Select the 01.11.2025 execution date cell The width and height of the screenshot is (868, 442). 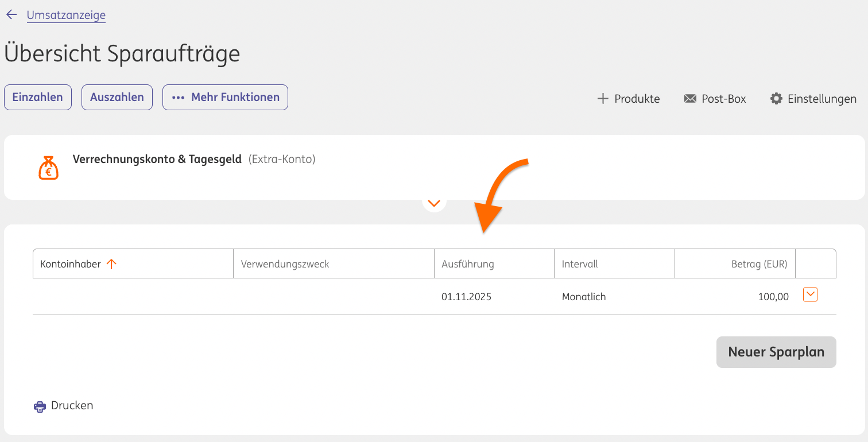click(466, 297)
